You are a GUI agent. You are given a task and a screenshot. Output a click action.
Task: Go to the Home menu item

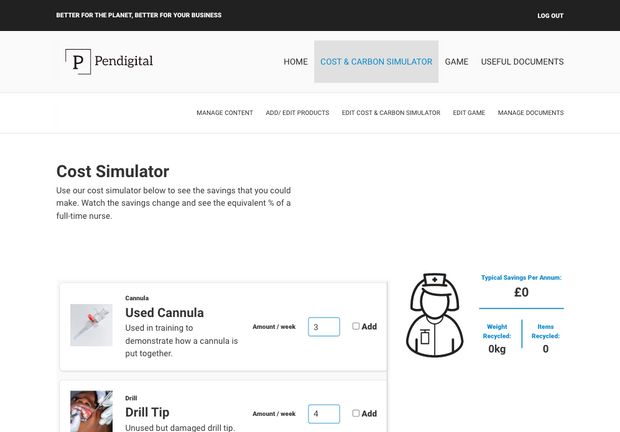click(x=295, y=62)
